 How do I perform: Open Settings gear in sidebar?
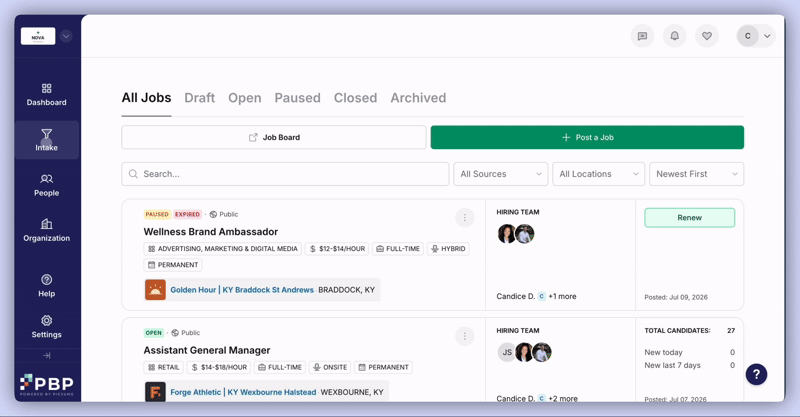(x=46, y=327)
